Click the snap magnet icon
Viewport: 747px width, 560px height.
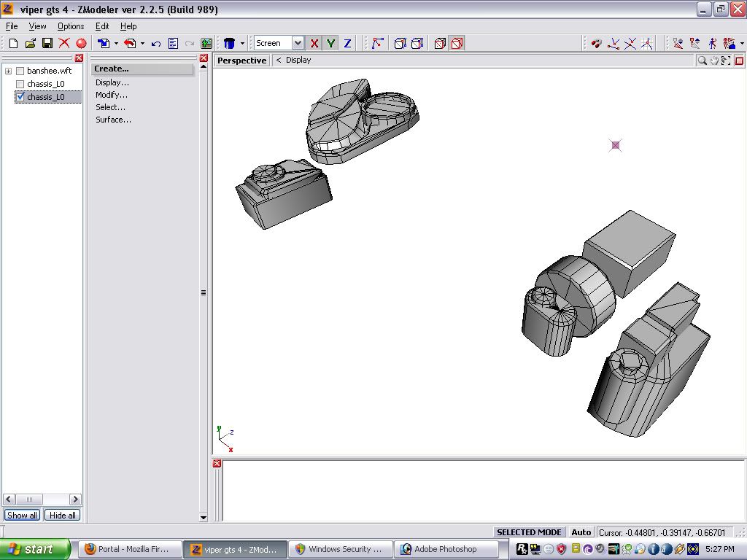(597, 44)
